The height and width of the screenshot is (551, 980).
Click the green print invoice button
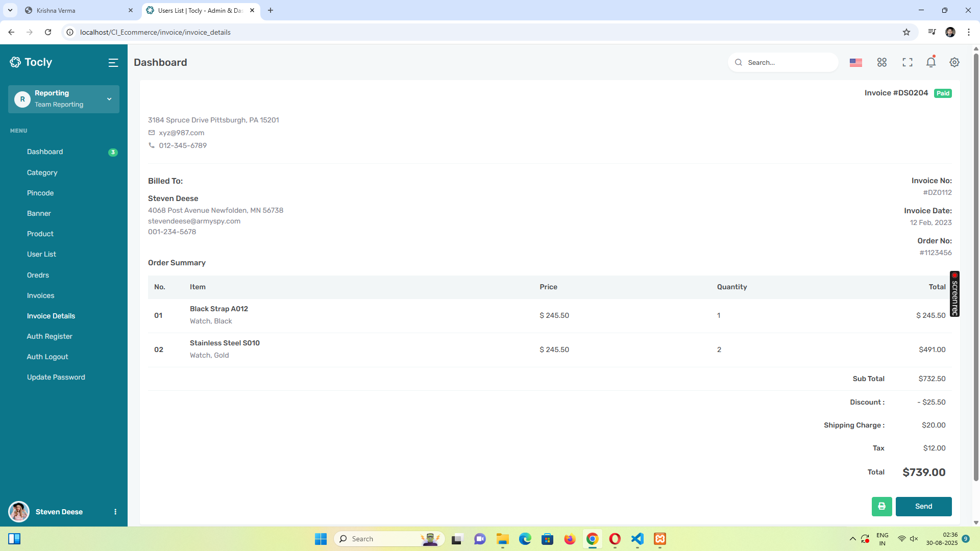[882, 507]
